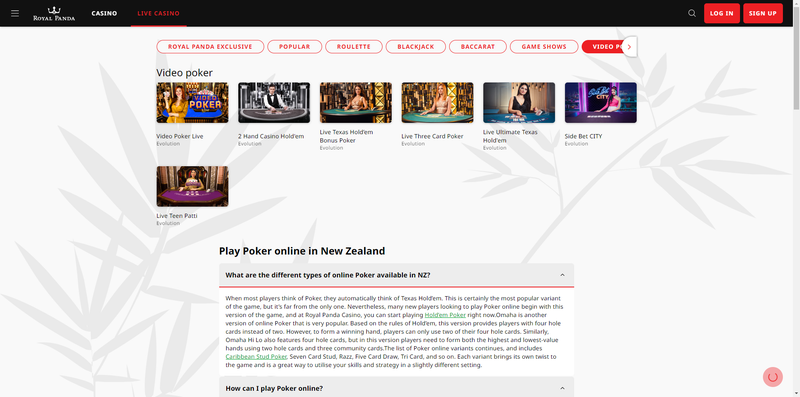
Task: Select the Royal Panda Exclusive filter
Action: (x=210, y=46)
